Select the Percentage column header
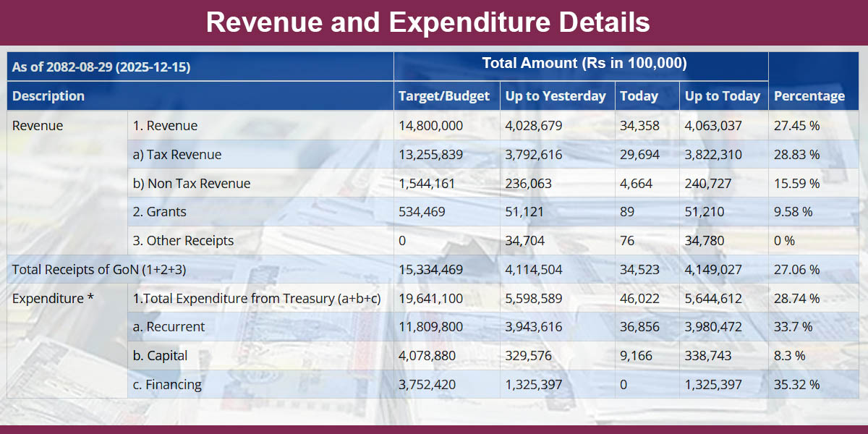Viewport: 868px width, 434px height. 810,95
